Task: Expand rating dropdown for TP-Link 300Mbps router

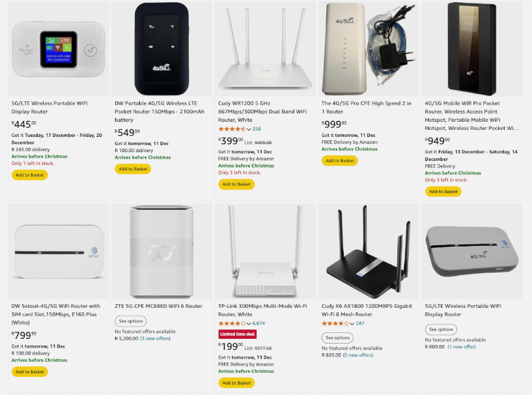Action: pyautogui.click(x=248, y=323)
